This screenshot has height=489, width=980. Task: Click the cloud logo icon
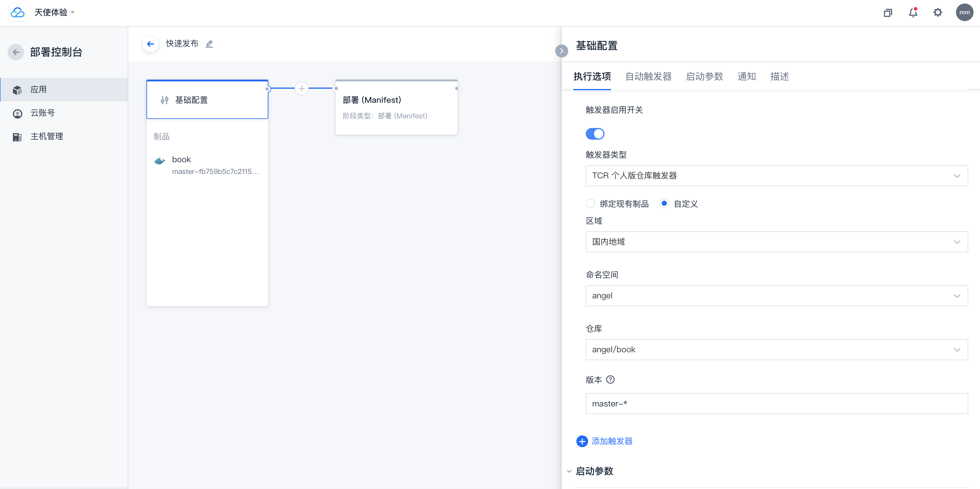coord(18,13)
